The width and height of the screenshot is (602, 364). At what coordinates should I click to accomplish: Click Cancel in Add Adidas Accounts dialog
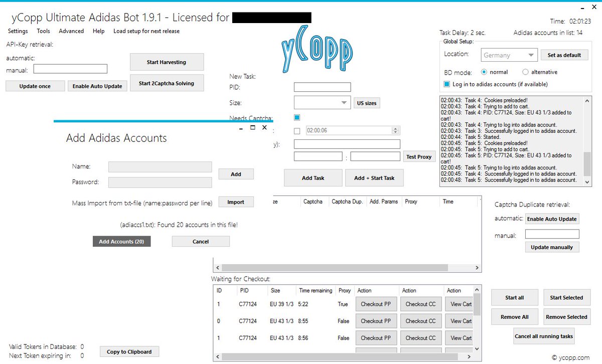tap(201, 242)
